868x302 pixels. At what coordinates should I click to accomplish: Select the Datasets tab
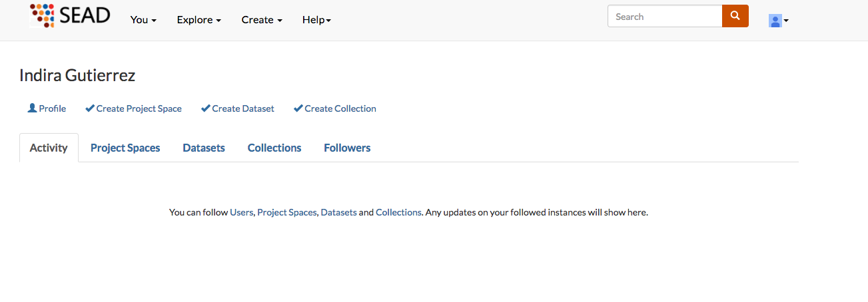(x=204, y=148)
